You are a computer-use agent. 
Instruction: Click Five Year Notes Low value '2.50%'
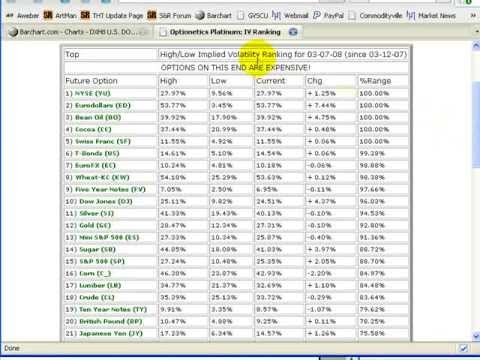coord(222,190)
